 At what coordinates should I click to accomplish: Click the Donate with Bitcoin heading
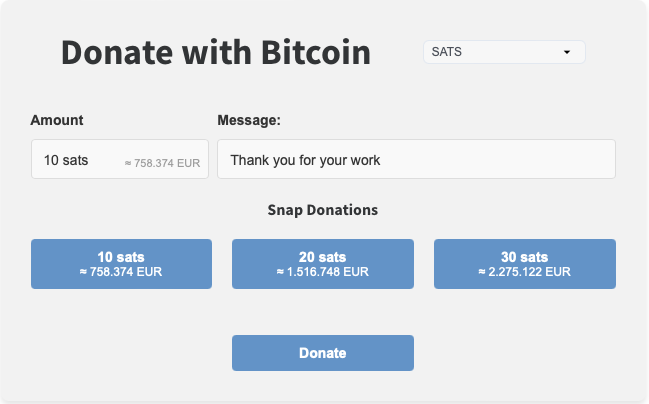(x=216, y=52)
